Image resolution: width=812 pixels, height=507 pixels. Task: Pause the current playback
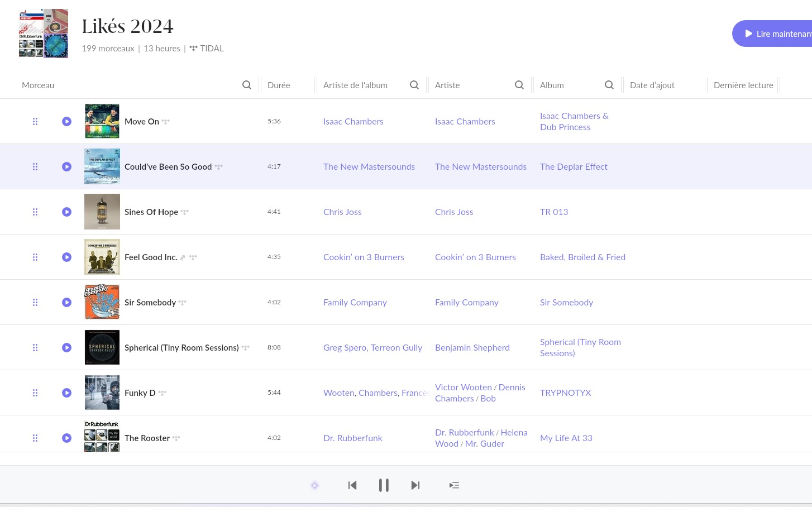click(x=384, y=485)
